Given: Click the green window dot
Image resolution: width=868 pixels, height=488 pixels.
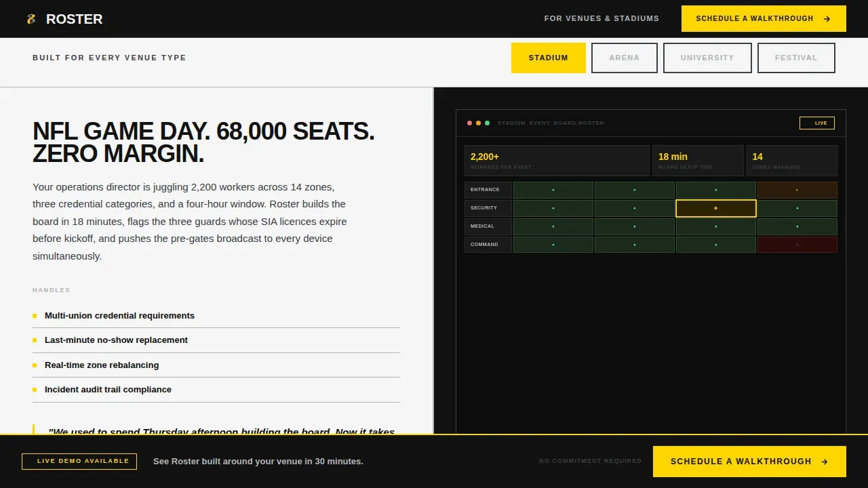Looking at the screenshot, I should pos(487,123).
